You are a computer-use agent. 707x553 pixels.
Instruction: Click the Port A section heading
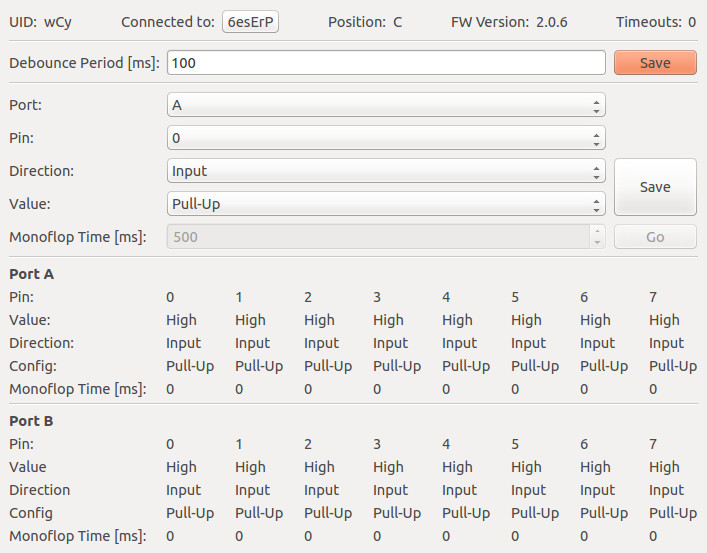click(x=31, y=274)
